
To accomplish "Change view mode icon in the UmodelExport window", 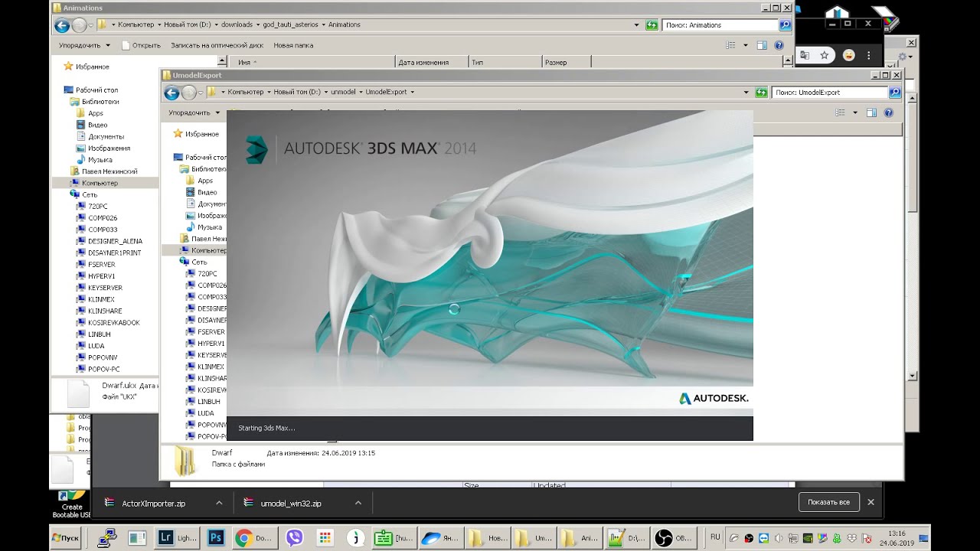I will (841, 112).
